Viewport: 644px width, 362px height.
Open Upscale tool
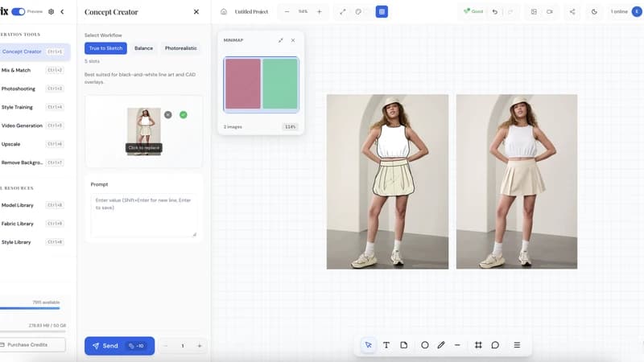click(x=33, y=144)
